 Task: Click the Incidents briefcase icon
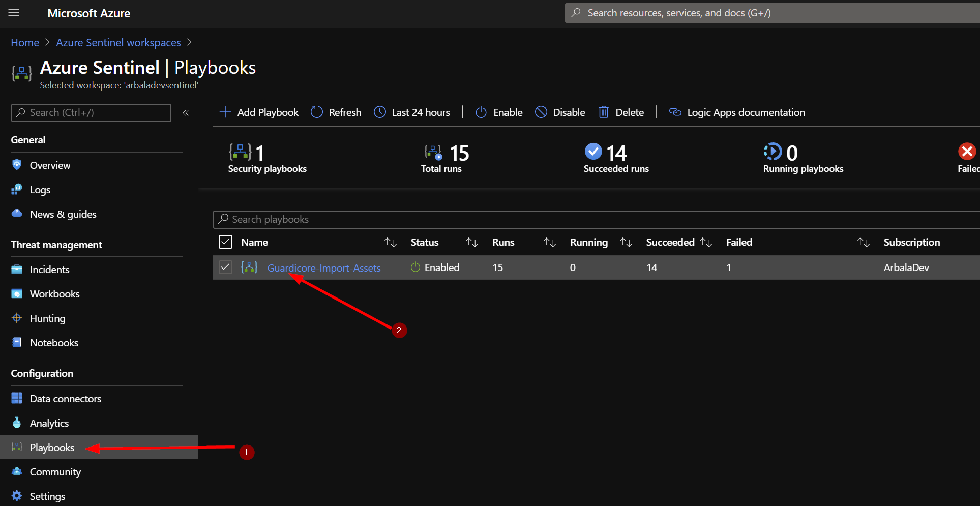pos(17,269)
